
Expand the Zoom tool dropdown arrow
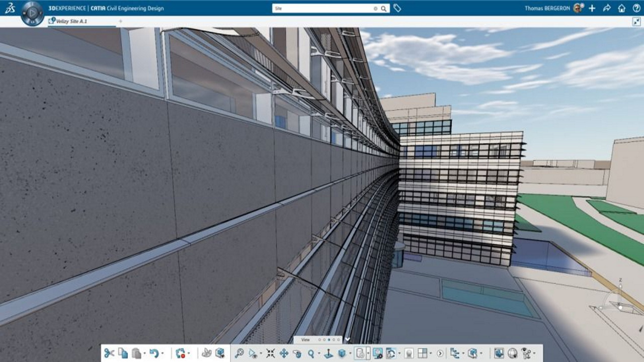(319, 354)
